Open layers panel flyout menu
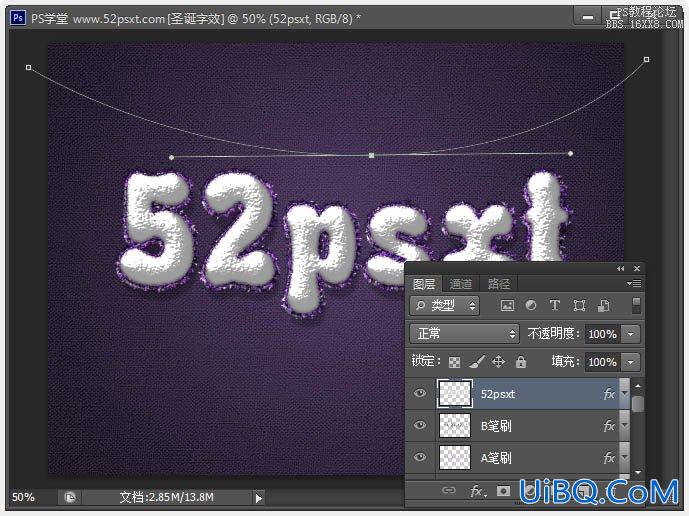689x516 pixels. coord(634,284)
